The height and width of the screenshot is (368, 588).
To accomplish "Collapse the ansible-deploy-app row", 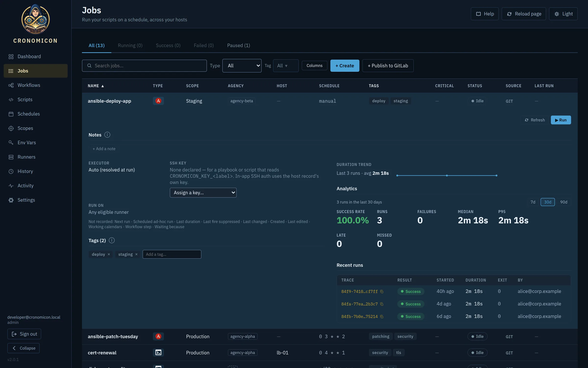I will click(330, 101).
